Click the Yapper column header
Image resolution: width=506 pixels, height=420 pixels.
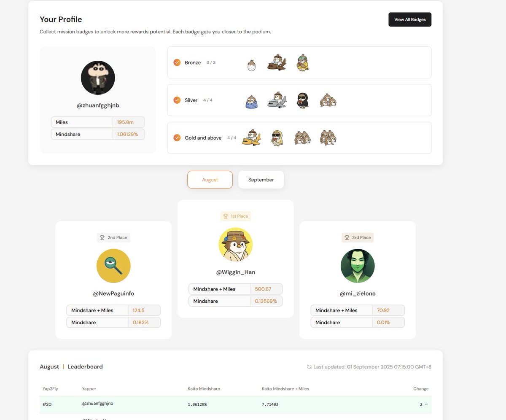coord(89,389)
